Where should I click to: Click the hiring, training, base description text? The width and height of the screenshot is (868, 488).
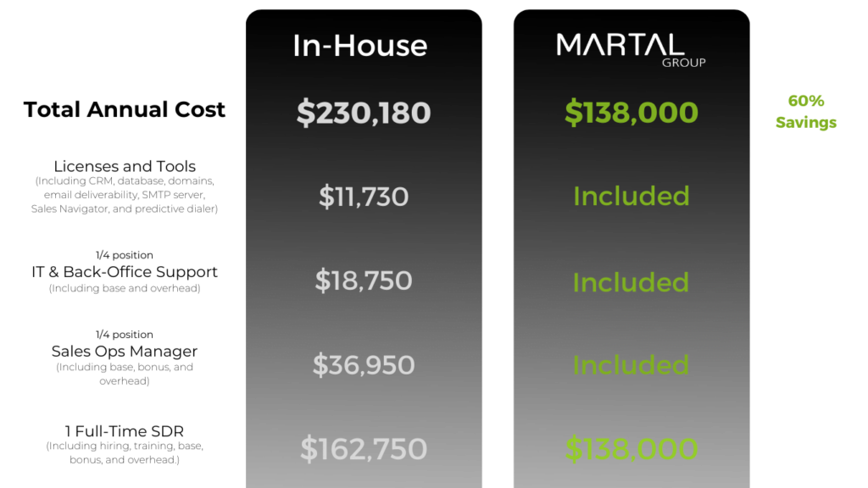(125, 452)
